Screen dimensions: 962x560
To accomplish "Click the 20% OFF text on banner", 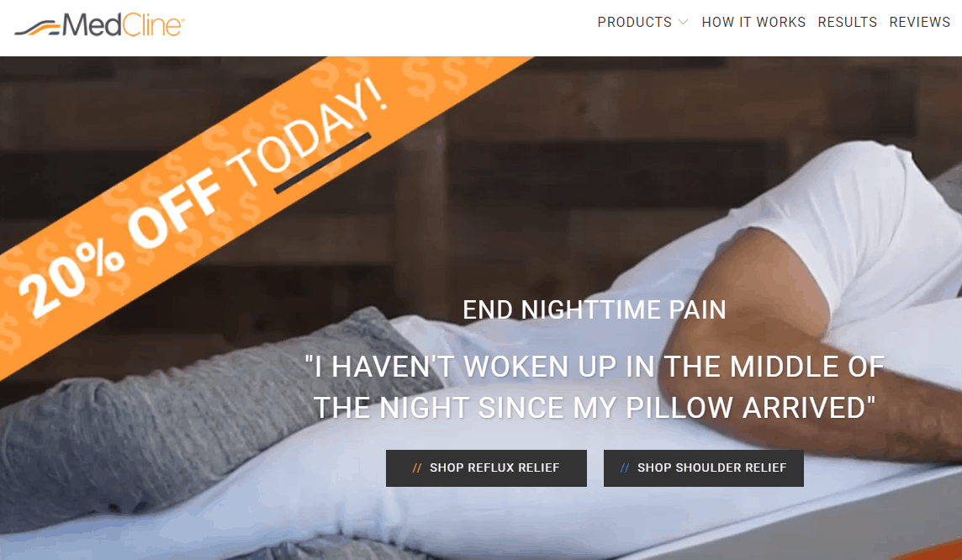I will pos(119,244).
